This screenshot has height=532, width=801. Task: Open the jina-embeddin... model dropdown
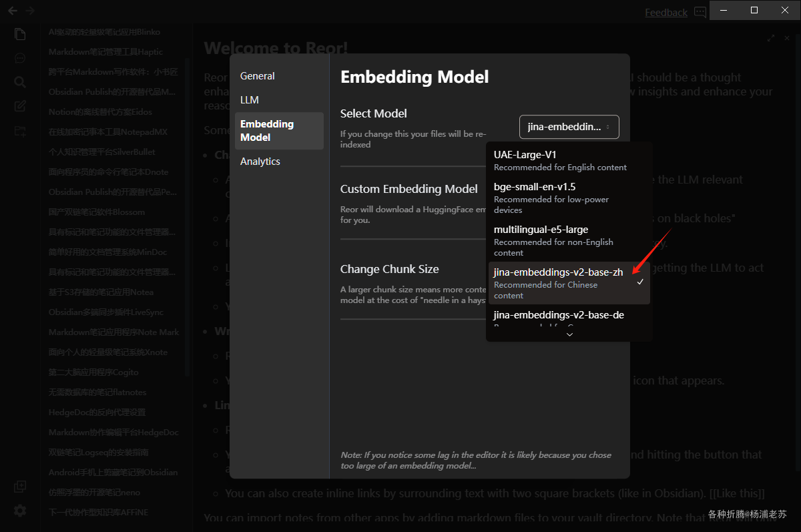pyautogui.click(x=569, y=127)
